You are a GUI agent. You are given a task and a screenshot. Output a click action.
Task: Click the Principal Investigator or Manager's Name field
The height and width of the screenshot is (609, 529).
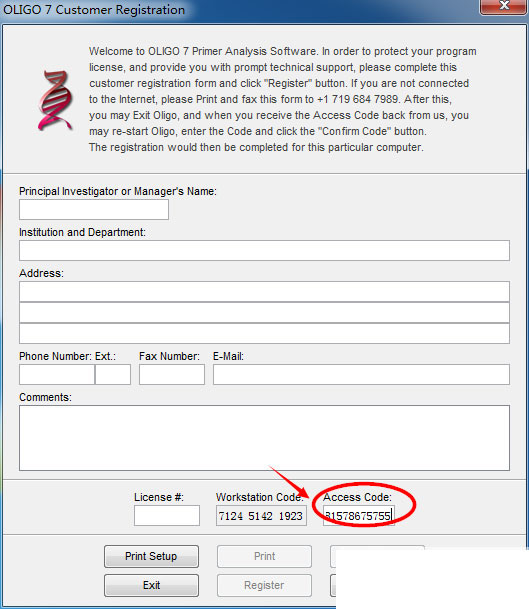coord(94,209)
